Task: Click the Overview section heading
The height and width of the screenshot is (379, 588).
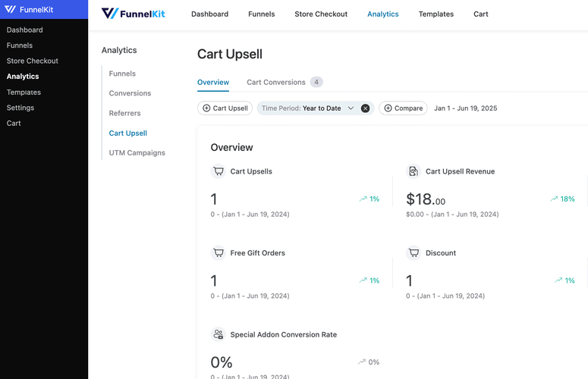Action: pos(231,147)
